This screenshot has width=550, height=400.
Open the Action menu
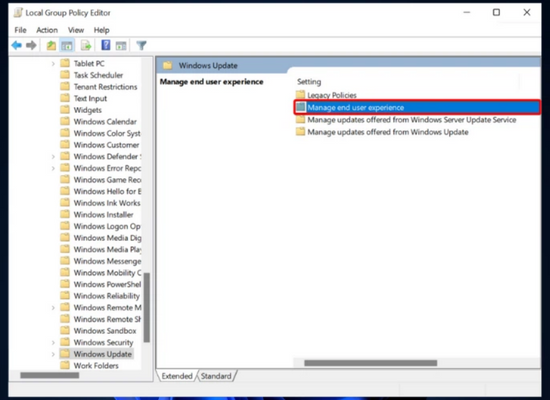coord(47,30)
